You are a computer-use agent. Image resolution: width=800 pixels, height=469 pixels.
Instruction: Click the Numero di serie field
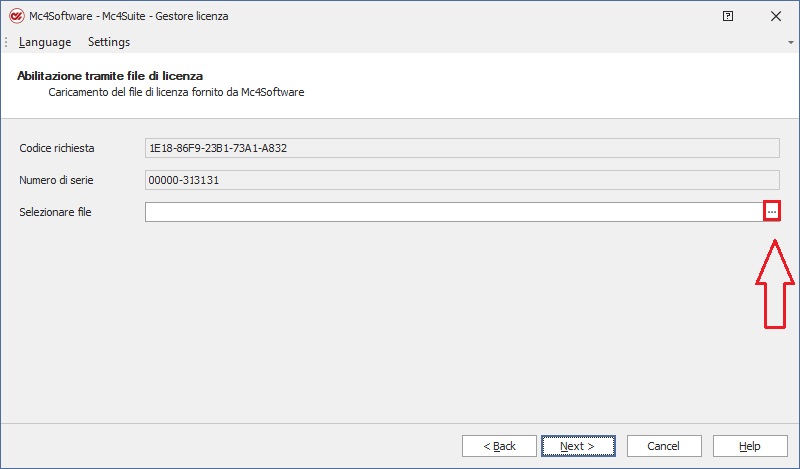pos(462,180)
